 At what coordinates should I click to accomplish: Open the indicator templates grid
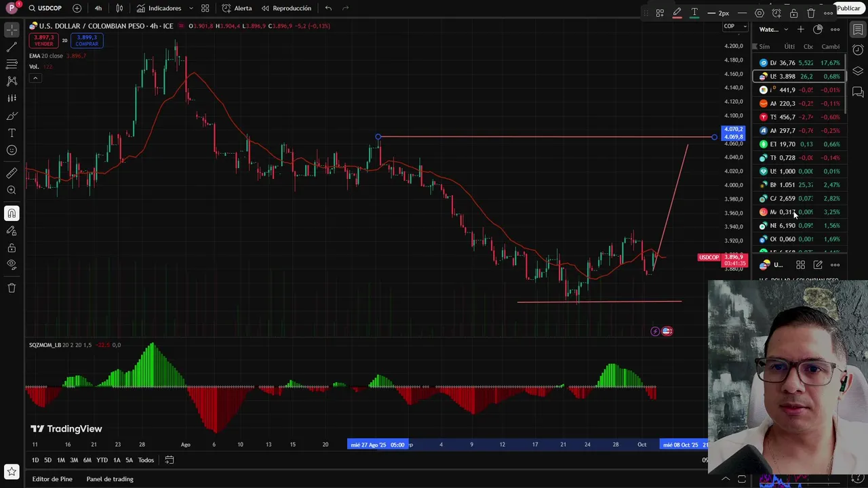(x=205, y=8)
